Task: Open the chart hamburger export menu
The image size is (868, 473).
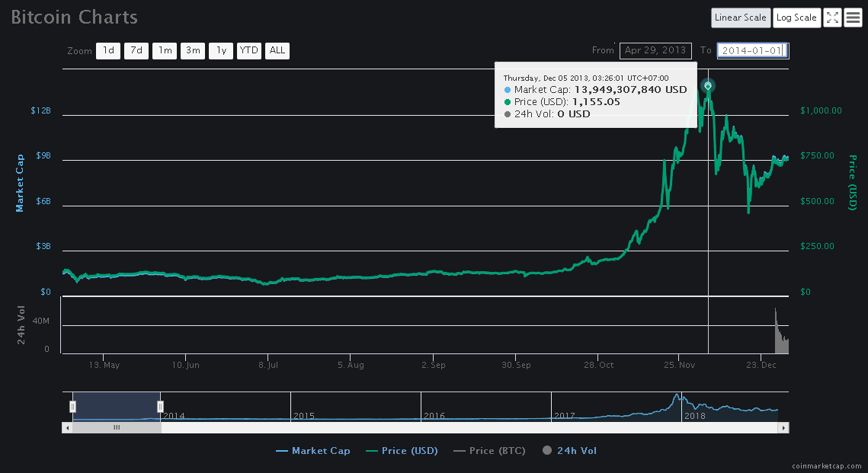Action: tap(853, 18)
